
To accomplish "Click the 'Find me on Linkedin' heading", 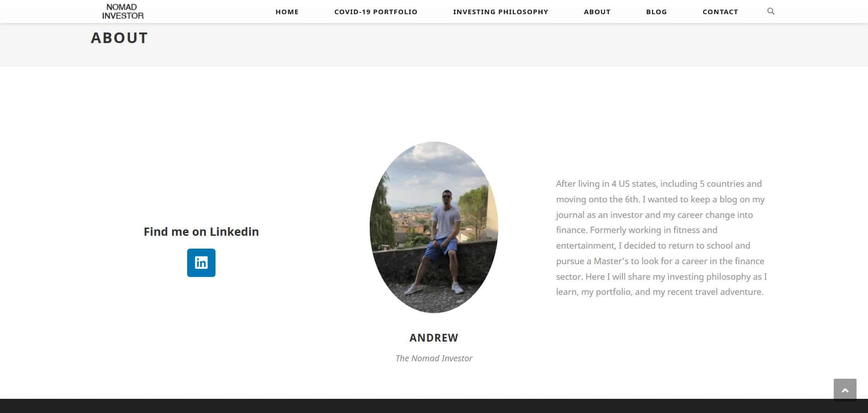I will click(x=201, y=232).
